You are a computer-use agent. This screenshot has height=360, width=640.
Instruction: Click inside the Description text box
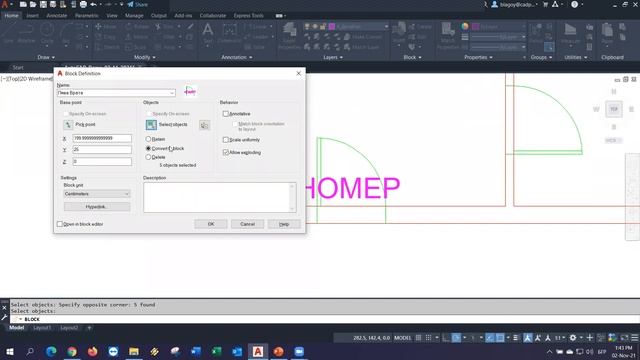pos(220,198)
